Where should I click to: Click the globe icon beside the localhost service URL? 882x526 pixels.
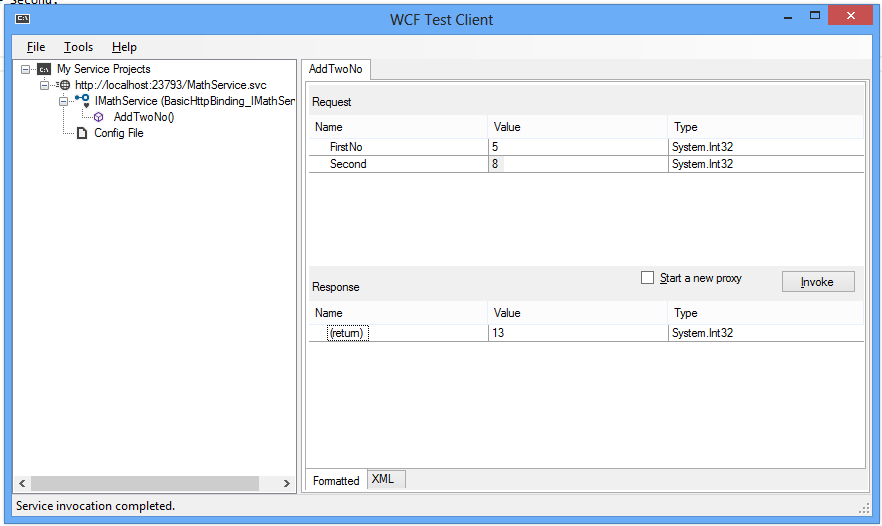65,85
